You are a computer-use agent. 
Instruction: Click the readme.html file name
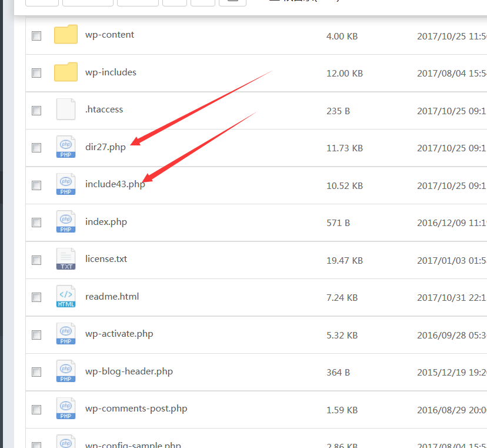pyautogui.click(x=112, y=297)
